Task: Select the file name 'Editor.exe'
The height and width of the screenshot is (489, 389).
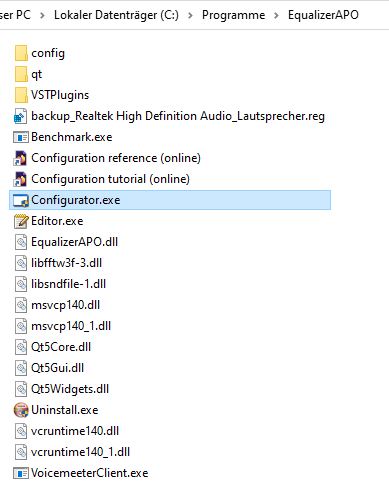Action: pyautogui.click(x=57, y=221)
